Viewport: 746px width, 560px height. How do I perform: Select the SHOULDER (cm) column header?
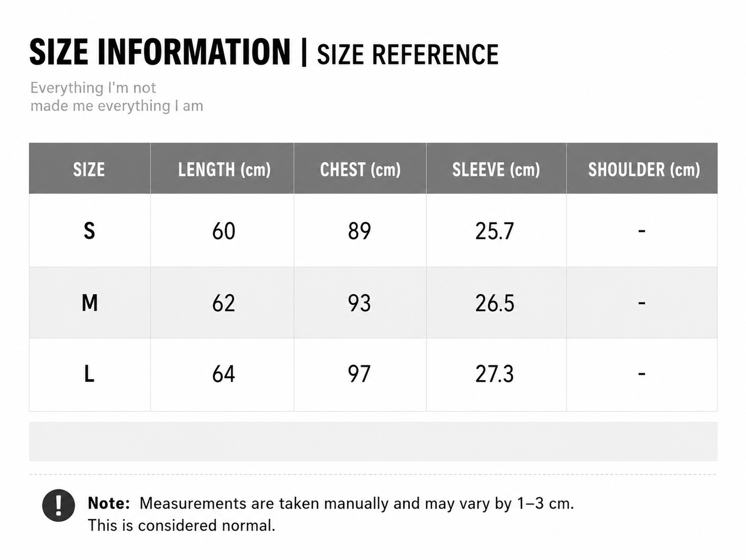[644, 169]
